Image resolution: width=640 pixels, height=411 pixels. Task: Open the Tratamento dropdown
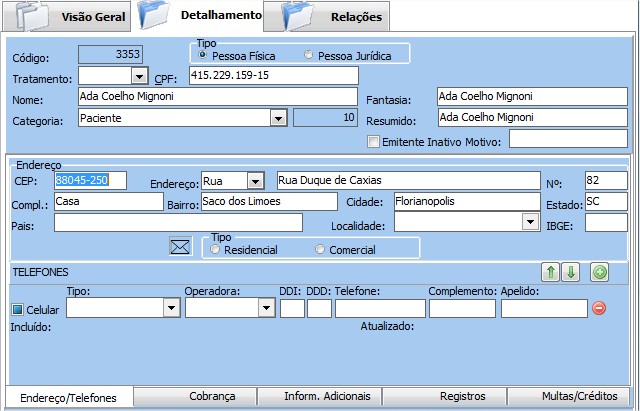138,76
